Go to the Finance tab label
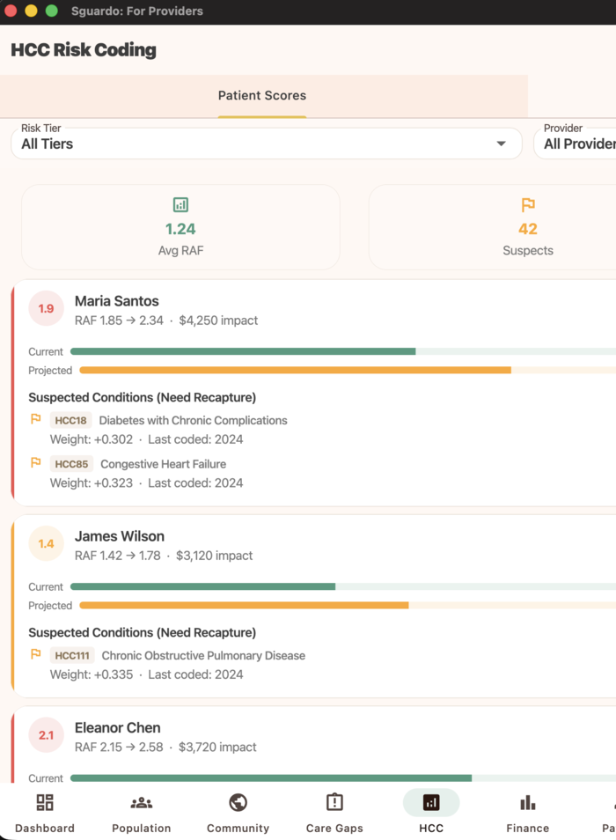Viewport: 616px width, 840px height. tap(528, 829)
